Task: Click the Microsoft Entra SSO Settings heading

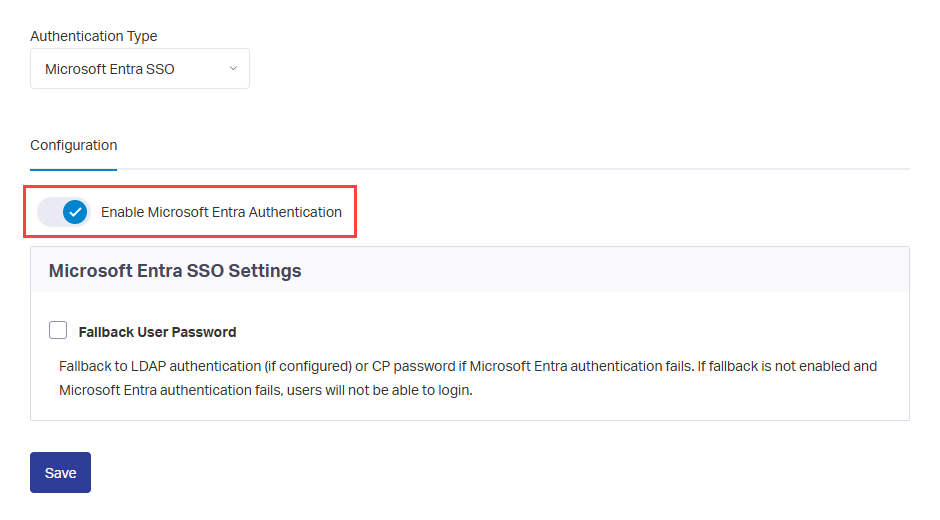Action: tap(175, 271)
